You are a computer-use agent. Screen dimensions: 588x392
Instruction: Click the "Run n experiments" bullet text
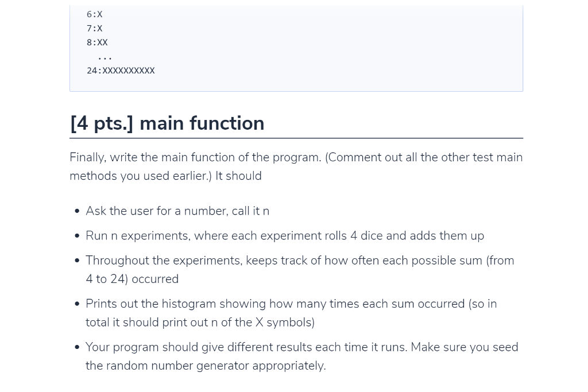click(285, 236)
